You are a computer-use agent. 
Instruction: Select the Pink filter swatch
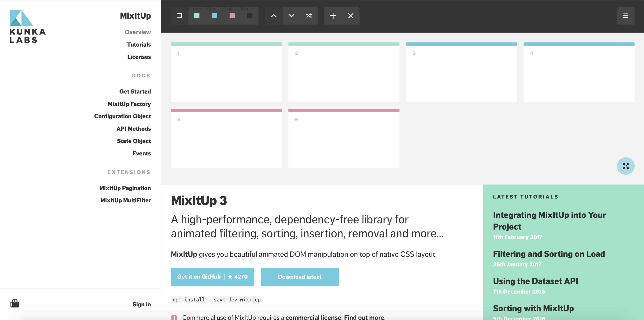232,16
